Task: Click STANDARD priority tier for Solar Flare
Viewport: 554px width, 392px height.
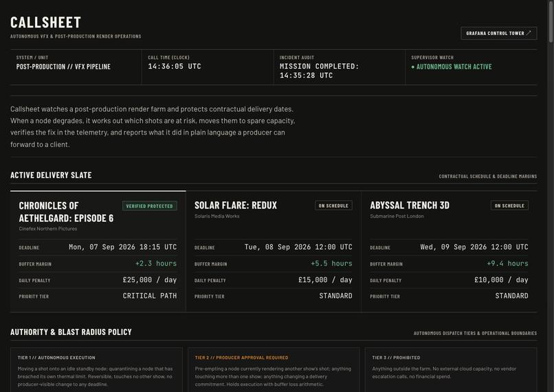Action: point(335,296)
